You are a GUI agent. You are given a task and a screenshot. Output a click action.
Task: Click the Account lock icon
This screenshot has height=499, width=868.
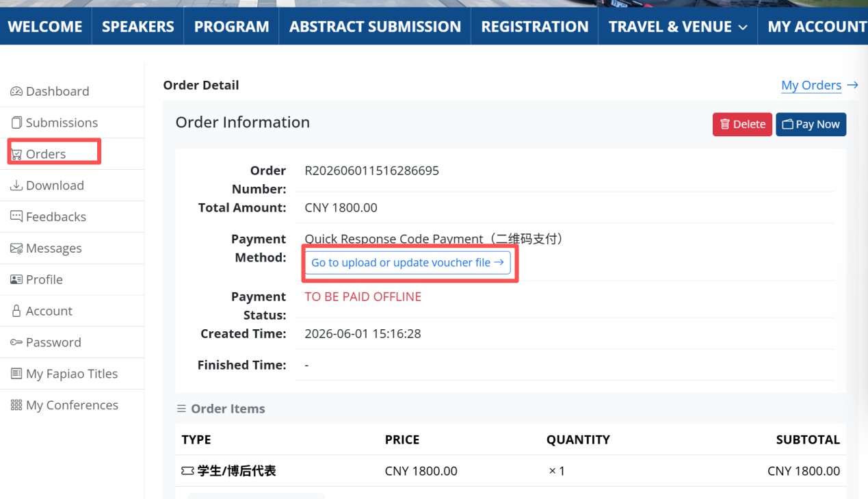click(x=16, y=311)
